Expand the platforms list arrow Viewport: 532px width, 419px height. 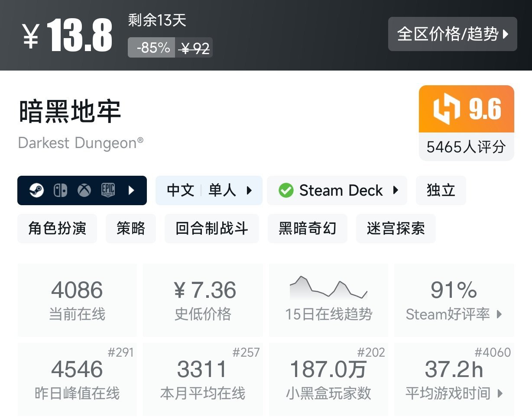point(132,190)
